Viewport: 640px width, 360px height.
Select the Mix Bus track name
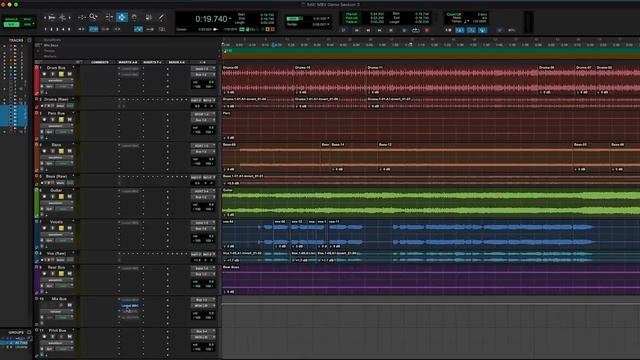59,299
